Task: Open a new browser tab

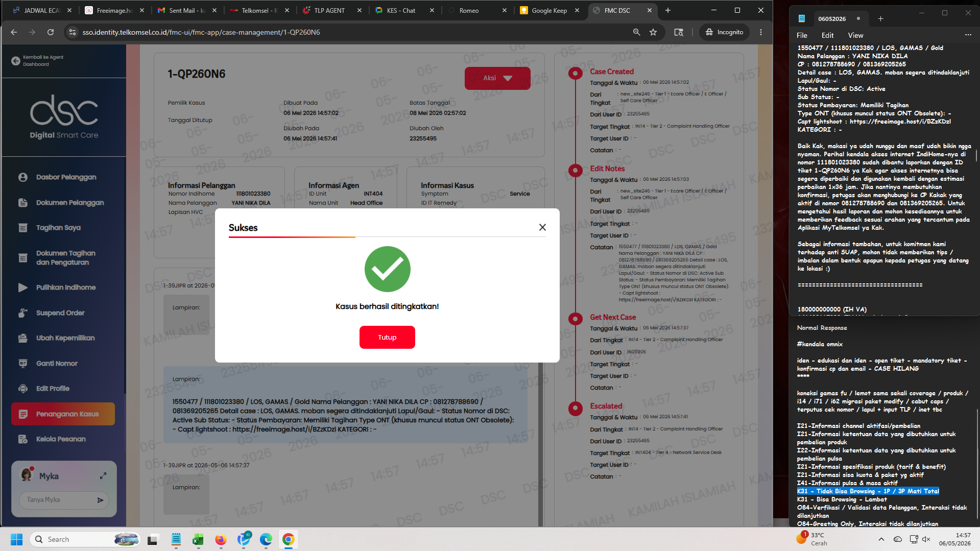Action: 668,10
